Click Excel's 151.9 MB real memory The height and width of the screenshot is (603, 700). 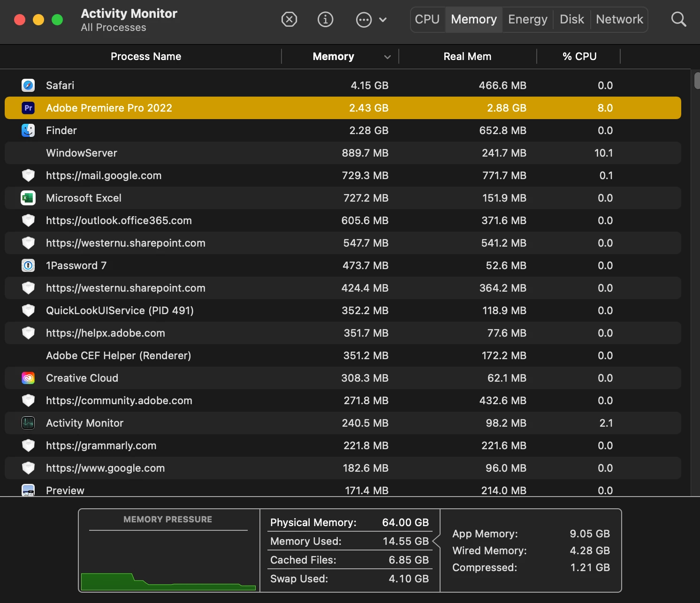click(504, 198)
